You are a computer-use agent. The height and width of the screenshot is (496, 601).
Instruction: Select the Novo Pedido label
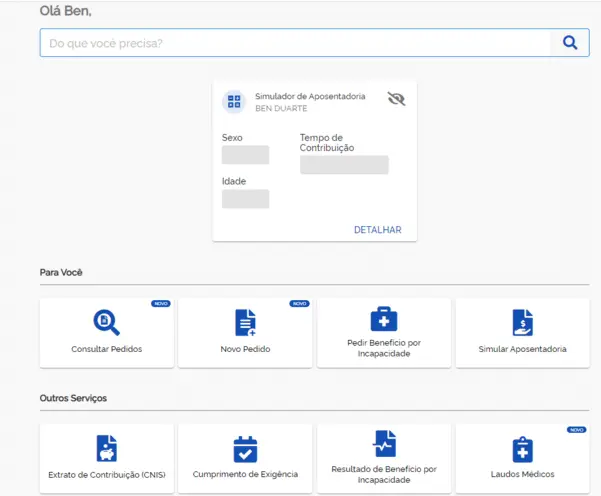pos(245,349)
